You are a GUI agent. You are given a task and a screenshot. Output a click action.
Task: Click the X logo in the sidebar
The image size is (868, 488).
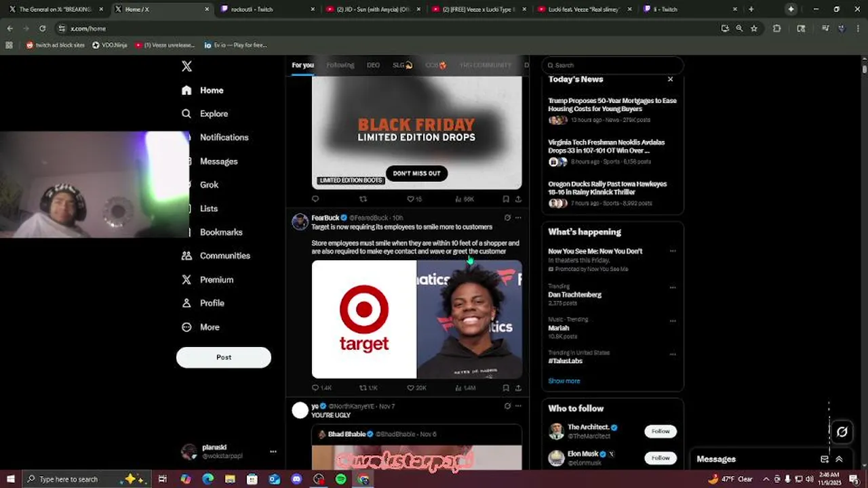tap(186, 66)
